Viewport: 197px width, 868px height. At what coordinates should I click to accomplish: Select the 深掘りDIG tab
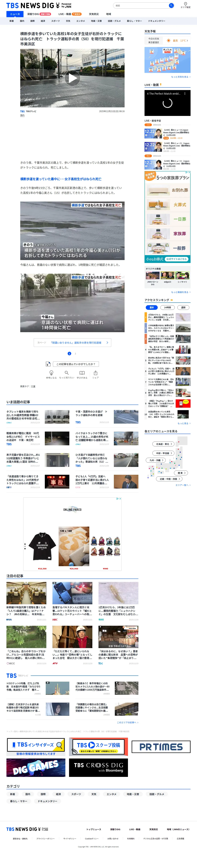pyautogui.click(x=39, y=14)
